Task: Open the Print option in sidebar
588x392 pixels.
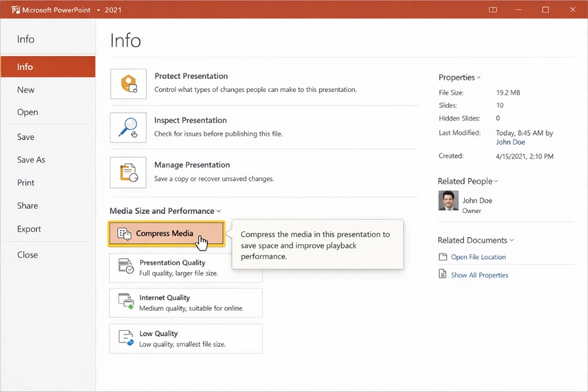Action: [x=26, y=183]
